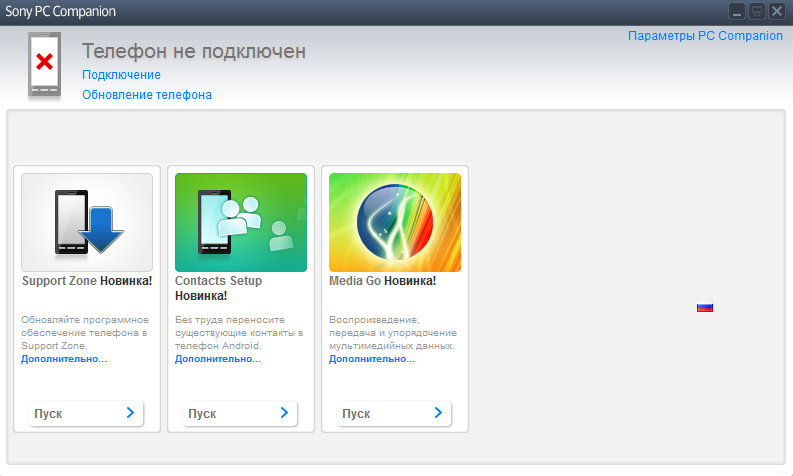Open Дополнительно link under Contacts Setup
Screen dimensions: 793x476
click(218, 359)
